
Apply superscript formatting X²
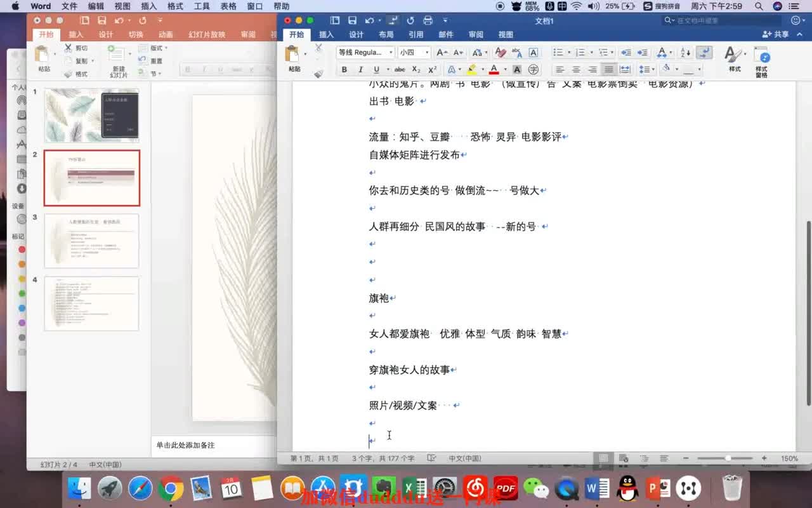tap(432, 69)
